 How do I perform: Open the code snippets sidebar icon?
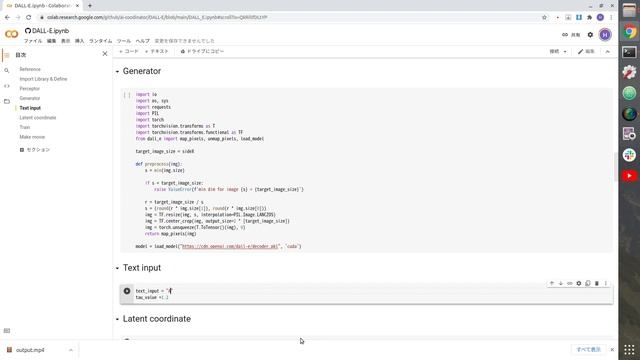[x=7, y=86]
